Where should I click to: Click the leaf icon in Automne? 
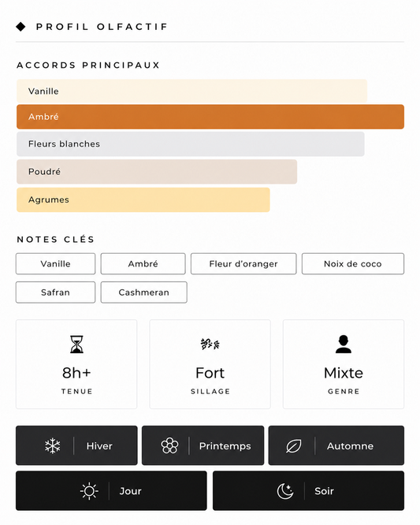pyautogui.click(x=293, y=446)
